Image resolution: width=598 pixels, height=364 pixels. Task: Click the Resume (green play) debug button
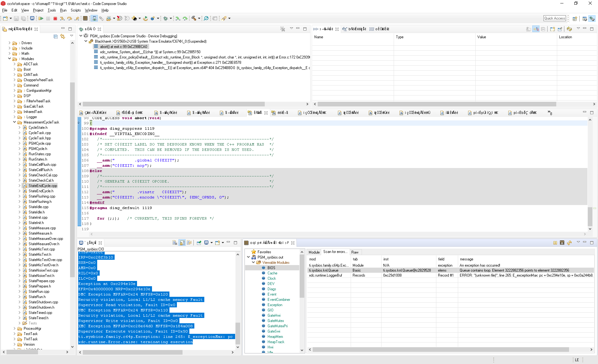(x=41, y=19)
